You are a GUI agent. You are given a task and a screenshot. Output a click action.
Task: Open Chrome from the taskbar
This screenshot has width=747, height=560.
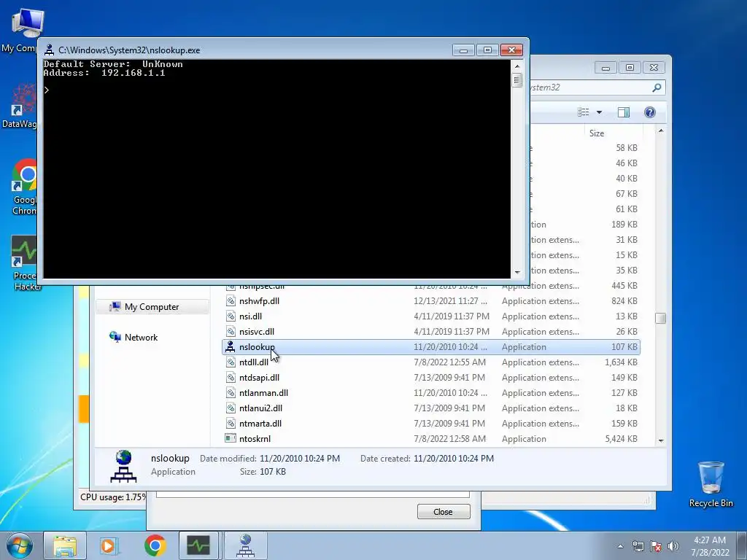tap(155, 545)
